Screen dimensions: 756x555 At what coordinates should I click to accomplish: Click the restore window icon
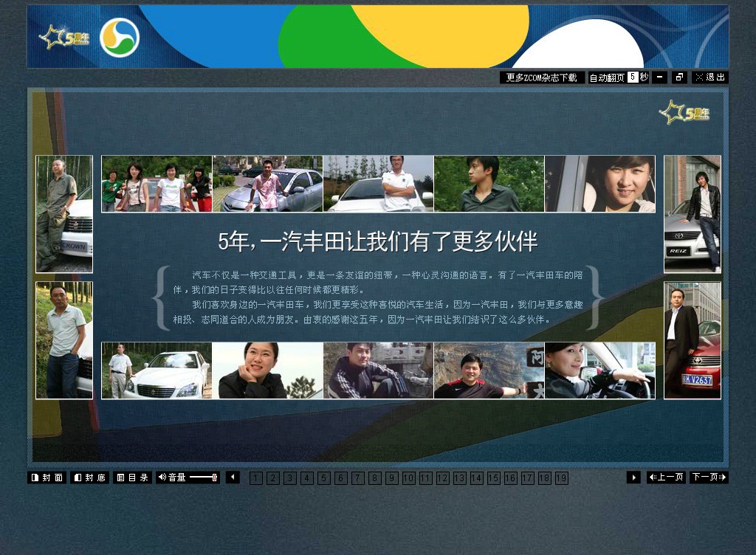coord(679,77)
